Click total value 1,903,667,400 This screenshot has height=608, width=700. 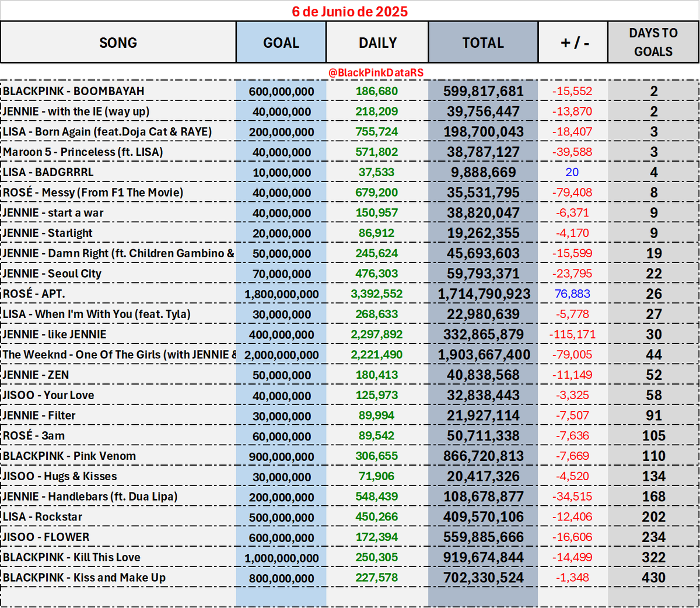tap(484, 355)
